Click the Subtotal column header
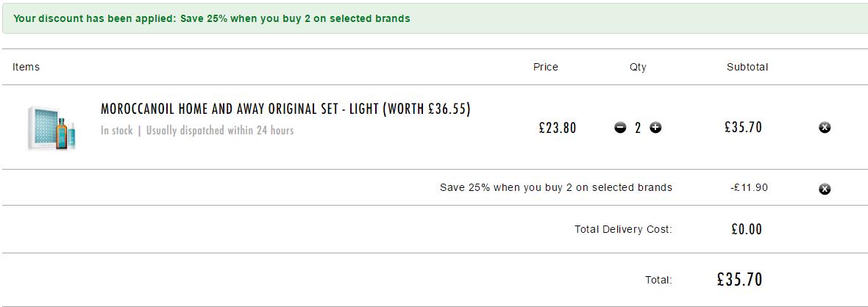Viewport: 868px width, 307px height. click(747, 67)
